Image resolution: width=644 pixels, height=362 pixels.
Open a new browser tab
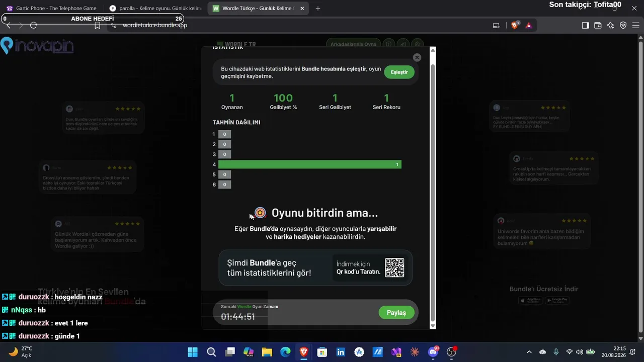click(x=318, y=8)
